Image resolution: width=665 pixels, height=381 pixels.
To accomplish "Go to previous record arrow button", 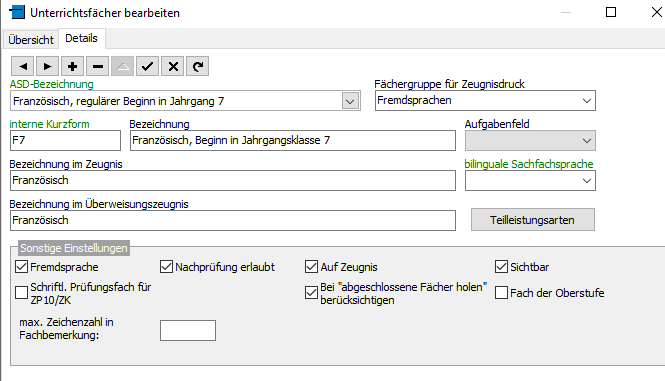I will pos(22,66).
